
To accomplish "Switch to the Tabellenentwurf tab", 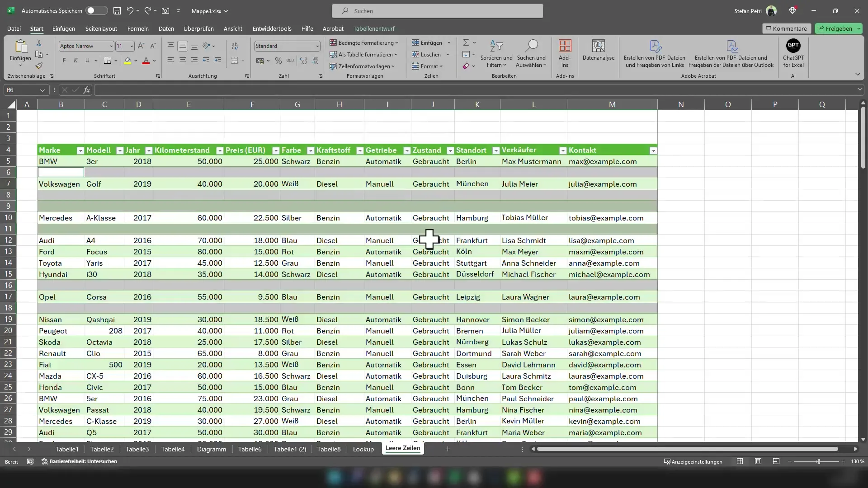I will (x=374, y=28).
